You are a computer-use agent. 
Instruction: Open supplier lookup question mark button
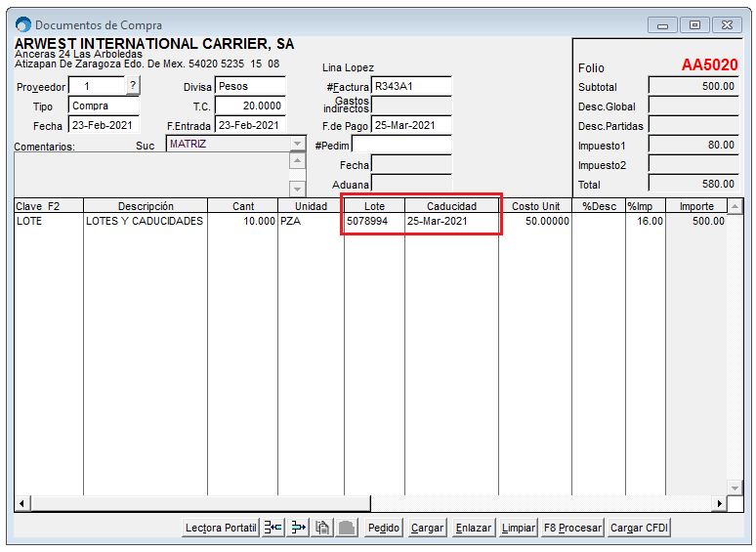133,86
